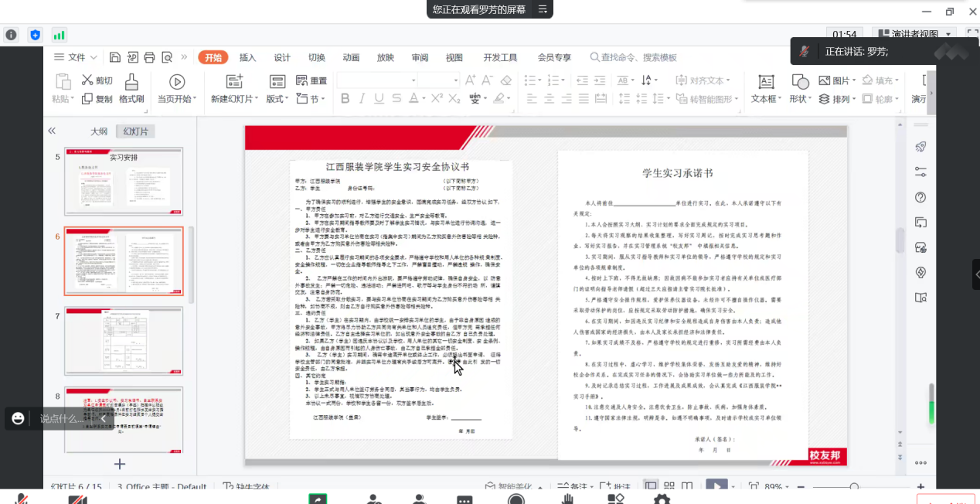Switch slide pane to 大纲 tab

[99, 131]
